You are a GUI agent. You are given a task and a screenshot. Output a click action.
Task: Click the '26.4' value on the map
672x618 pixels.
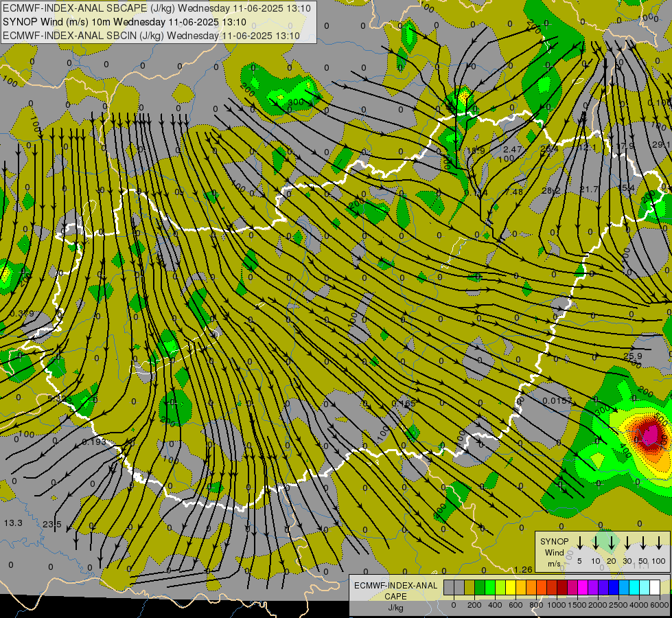click(x=549, y=149)
